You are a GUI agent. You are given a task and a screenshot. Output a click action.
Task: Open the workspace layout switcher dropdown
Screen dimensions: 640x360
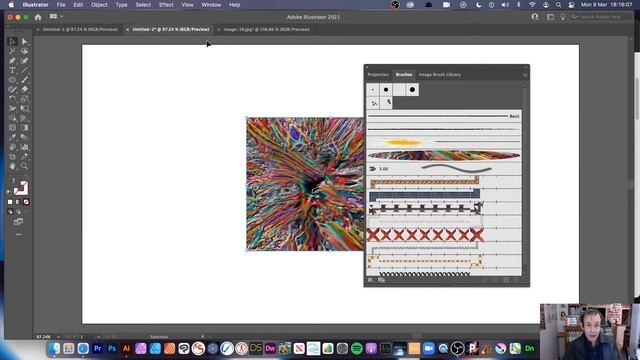click(56, 17)
